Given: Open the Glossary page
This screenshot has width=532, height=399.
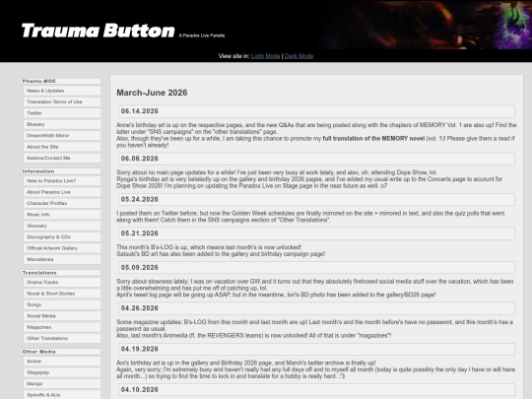Looking at the screenshot, I should (62, 226).
